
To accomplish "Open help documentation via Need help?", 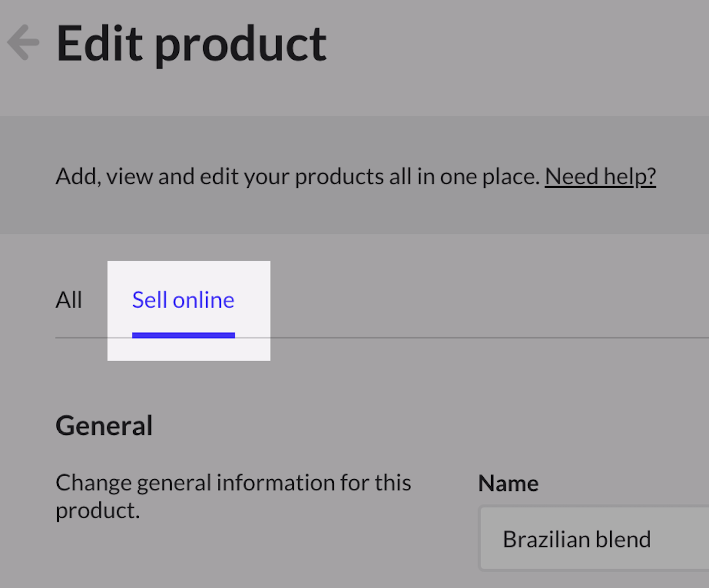I will tap(600, 176).
